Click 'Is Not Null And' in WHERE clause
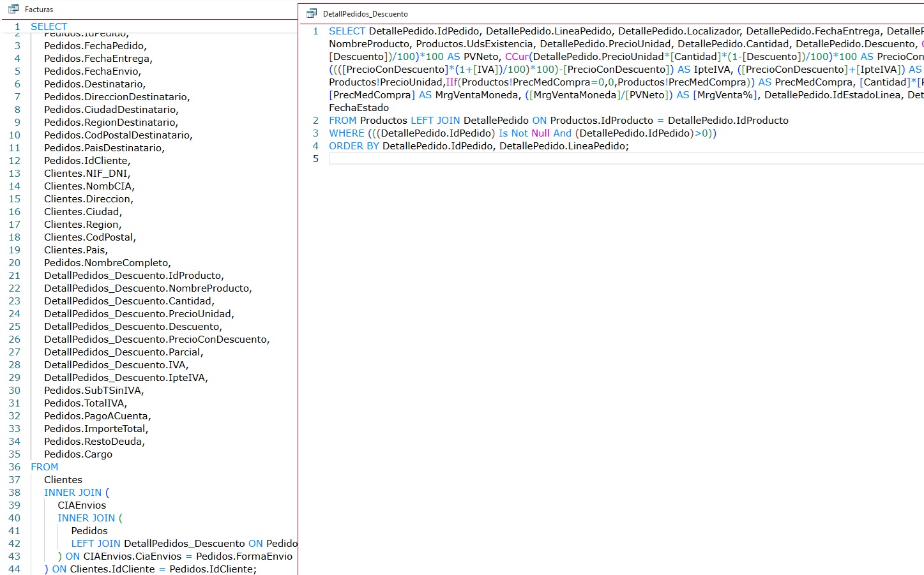 point(535,133)
